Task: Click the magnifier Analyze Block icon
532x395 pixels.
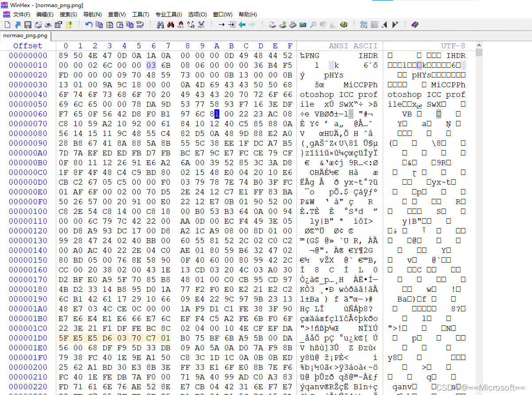Action: click(x=313, y=25)
